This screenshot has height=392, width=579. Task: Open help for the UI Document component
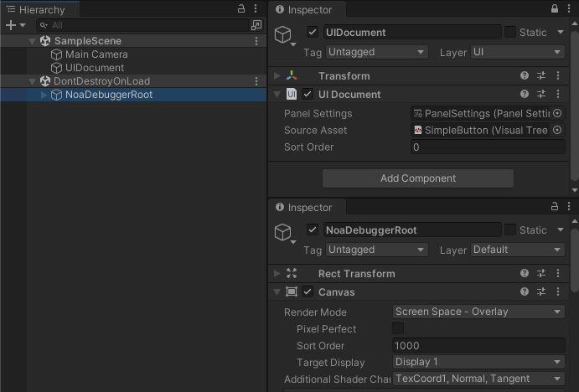pyautogui.click(x=525, y=94)
